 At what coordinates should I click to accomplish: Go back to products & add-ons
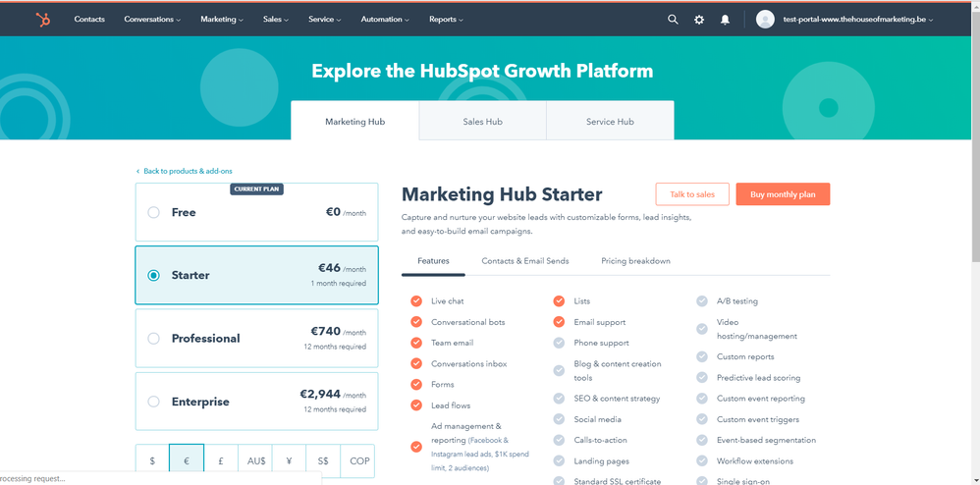(x=185, y=171)
